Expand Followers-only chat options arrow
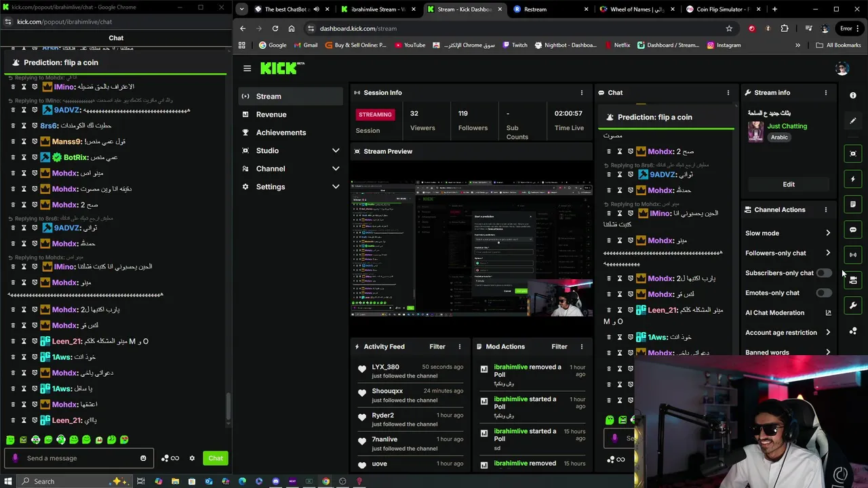Viewport: 868px width, 488px height. tap(828, 253)
